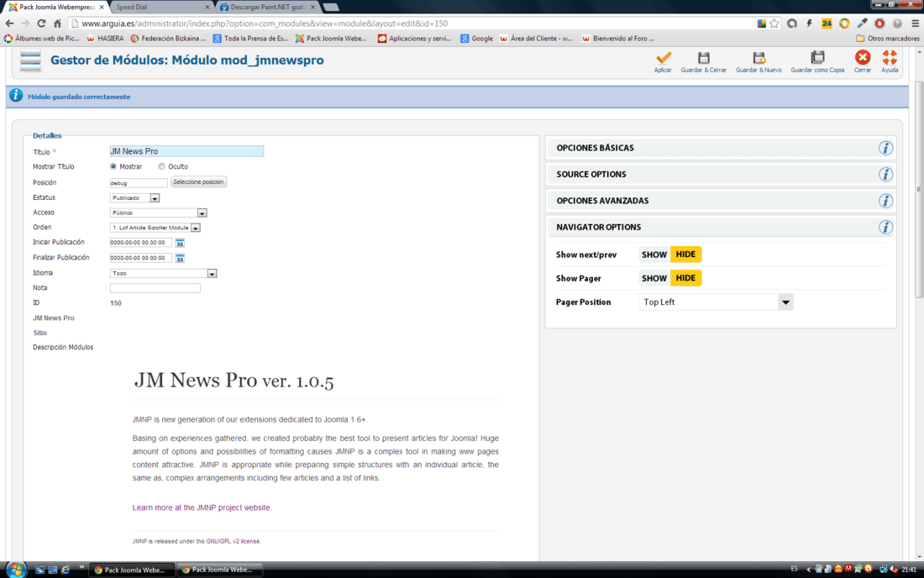The height and width of the screenshot is (578, 924).
Task: Open calendar picker for Finalizar Publicación
Action: [x=180, y=258]
